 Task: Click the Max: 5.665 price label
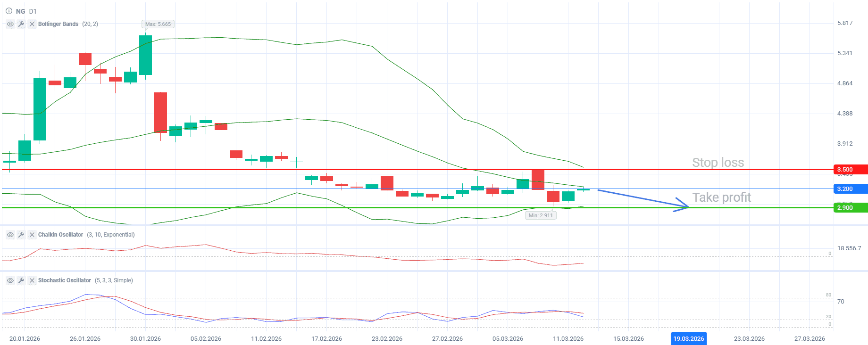[158, 24]
